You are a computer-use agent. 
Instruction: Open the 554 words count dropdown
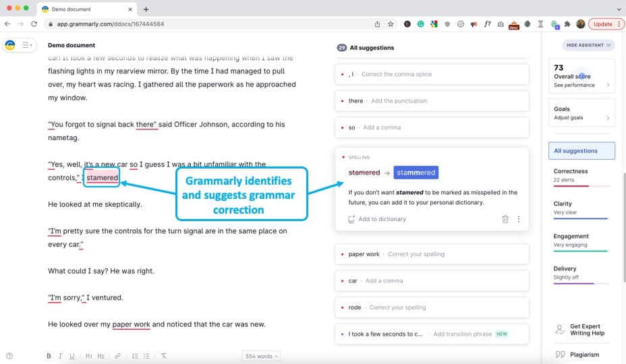[x=261, y=356]
